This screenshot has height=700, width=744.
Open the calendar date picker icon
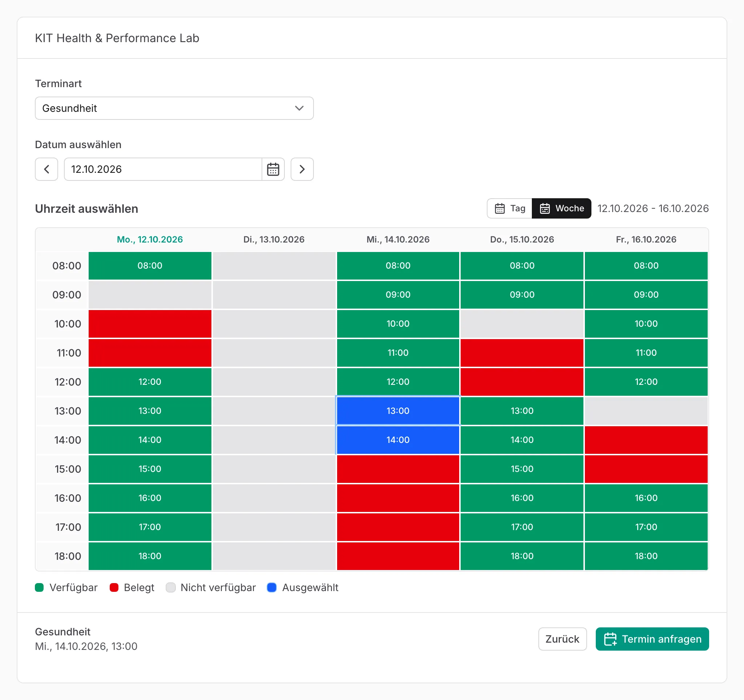pyautogui.click(x=273, y=170)
